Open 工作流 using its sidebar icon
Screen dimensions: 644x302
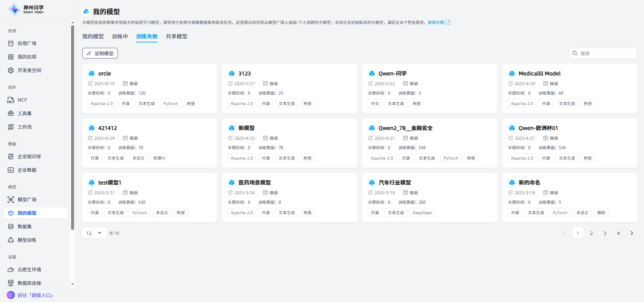[11, 127]
